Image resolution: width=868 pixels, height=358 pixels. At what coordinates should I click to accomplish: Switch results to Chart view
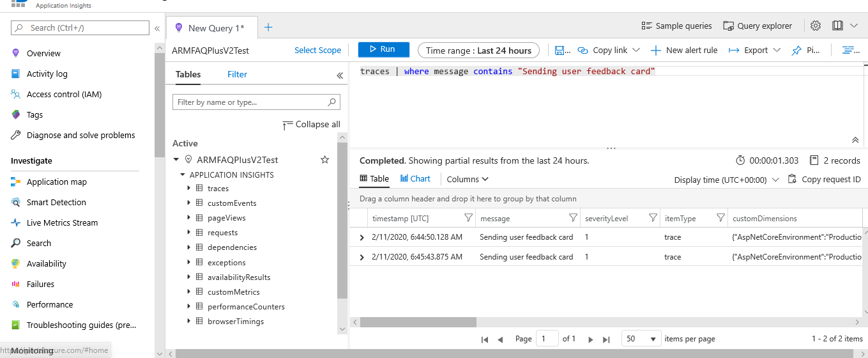415,179
